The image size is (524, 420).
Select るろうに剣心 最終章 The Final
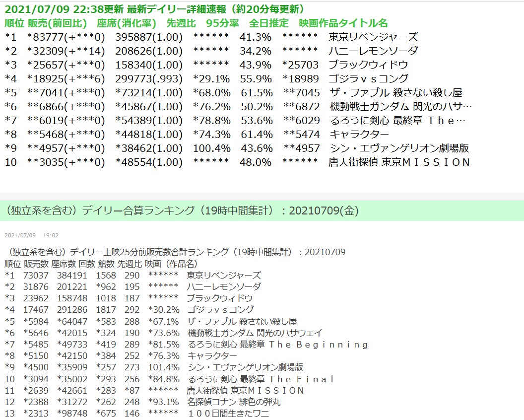(x=261, y=379)
